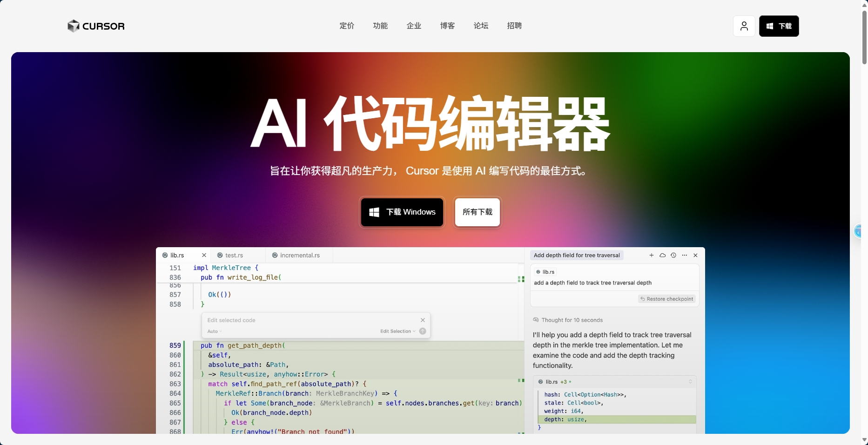Click the black 下载 button in header

[x=779, y=26]
